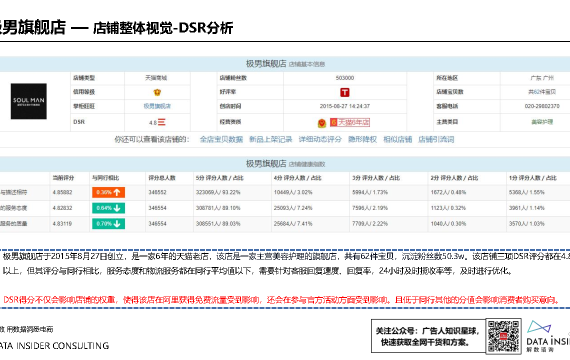The image size is (570, 360).
Task: Select the location value 广东 广州
Action: pos(542,78)
